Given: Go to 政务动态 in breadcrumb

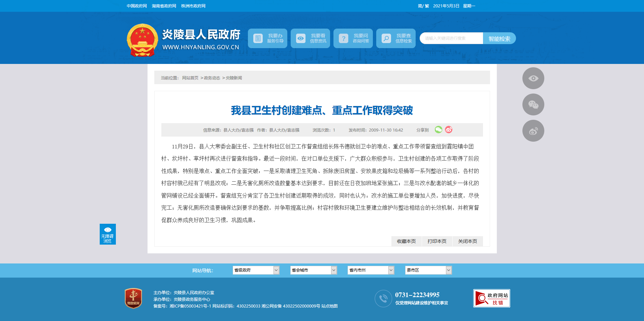Looking at the screenshot, I should (212, 78).
